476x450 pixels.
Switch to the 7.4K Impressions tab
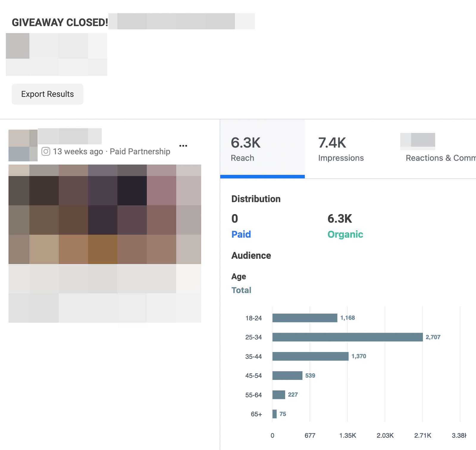click(341, 149)
